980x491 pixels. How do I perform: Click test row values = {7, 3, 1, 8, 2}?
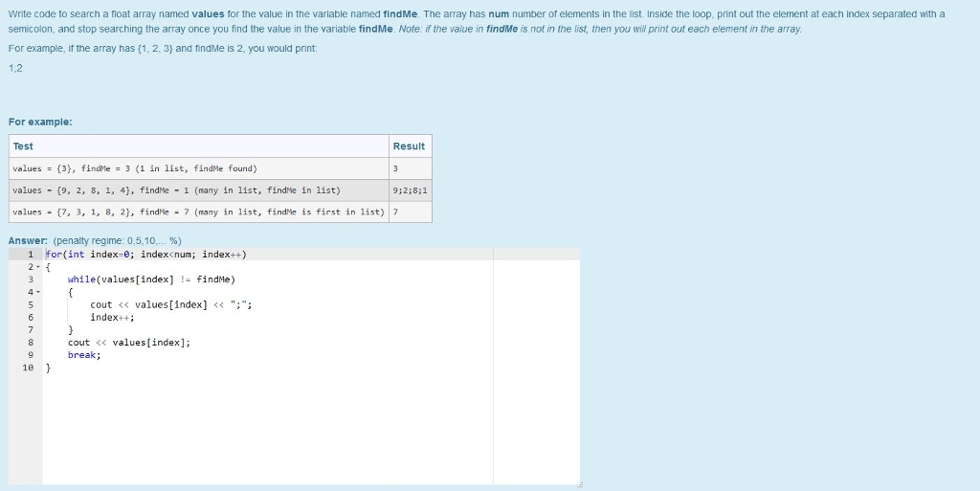(x=199, y=212)
